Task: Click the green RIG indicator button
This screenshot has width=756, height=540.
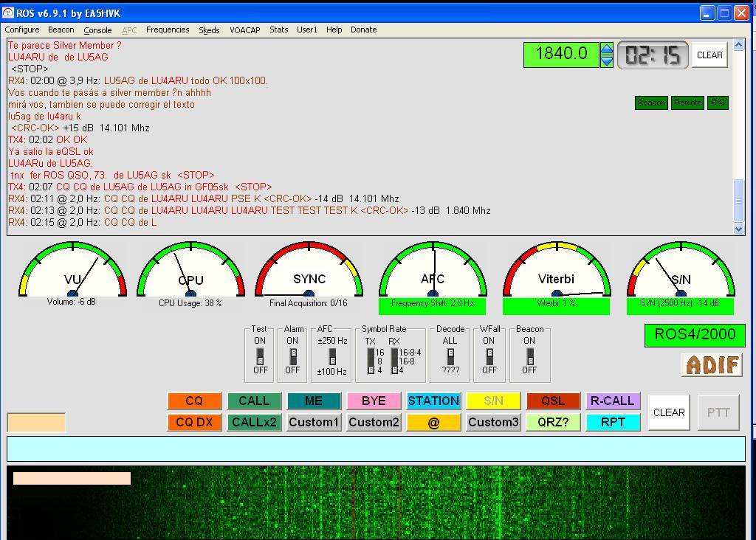Action: click(718, 103)
